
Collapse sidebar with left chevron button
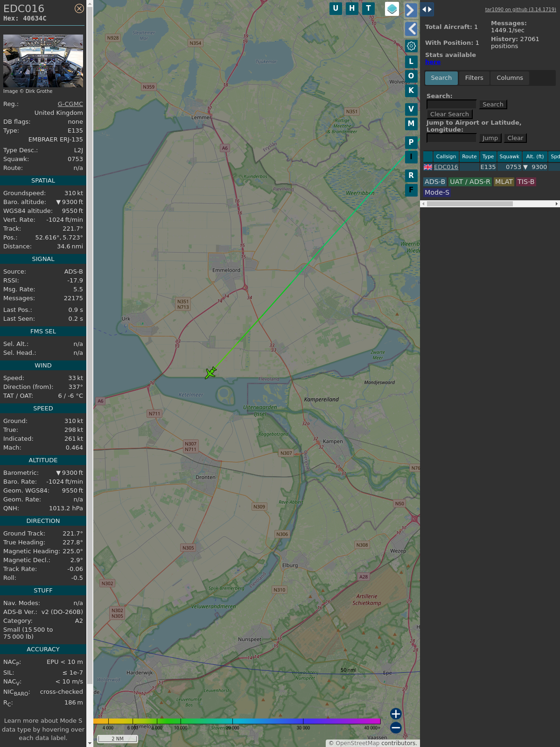pyautogui.click(x=411, y=29)
